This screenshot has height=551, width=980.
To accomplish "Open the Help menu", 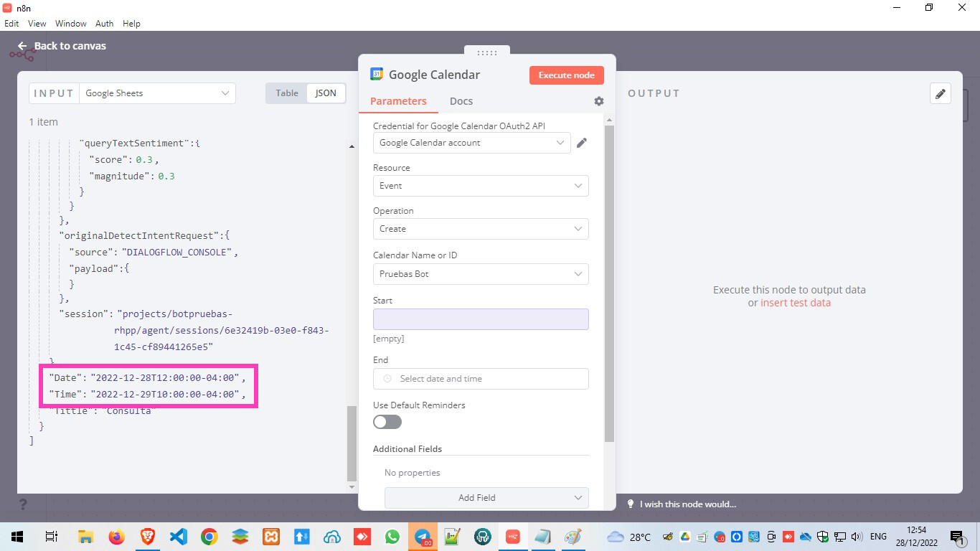I will coord(131,24).
